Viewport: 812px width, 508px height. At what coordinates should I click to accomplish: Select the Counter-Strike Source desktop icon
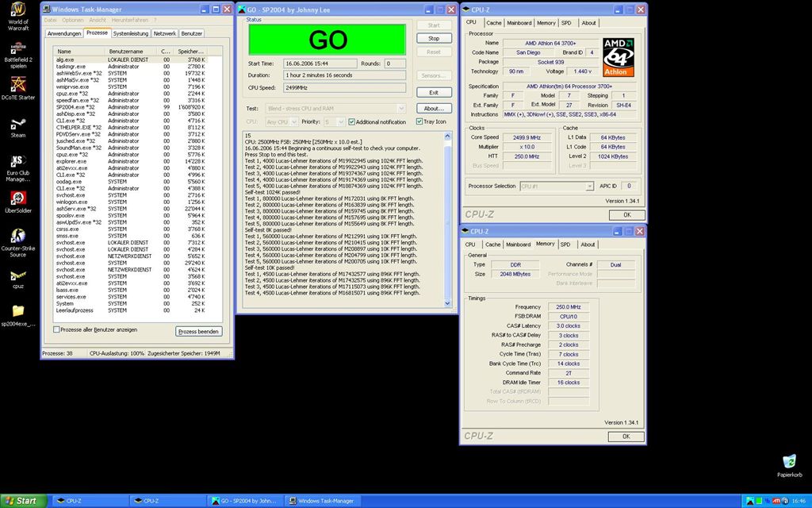(18, 243)
